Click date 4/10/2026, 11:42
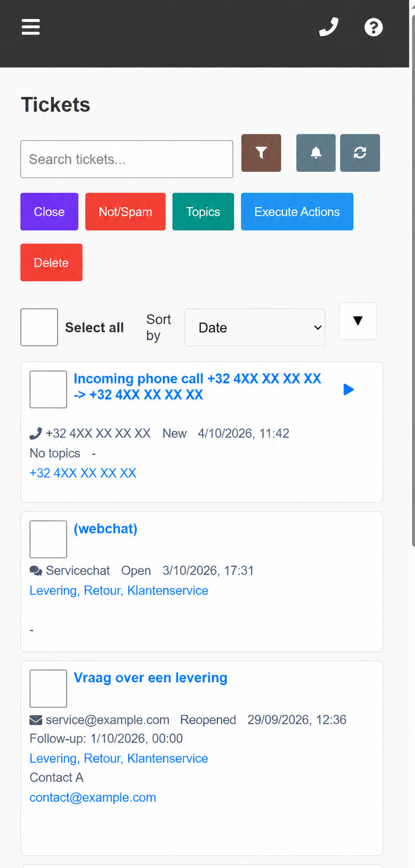This screenshot has width=415, height=868. [244, 434]
